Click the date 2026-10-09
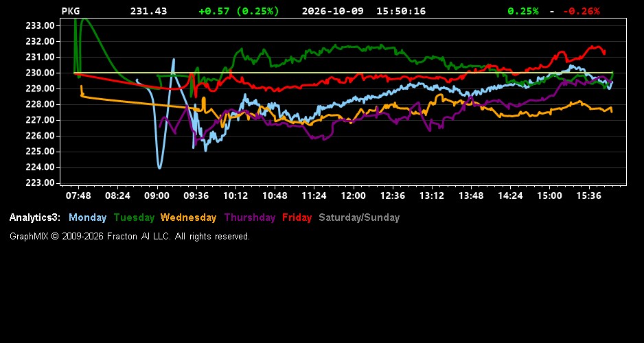This screenshot has width=644, height=343. (x=333, y=12)
